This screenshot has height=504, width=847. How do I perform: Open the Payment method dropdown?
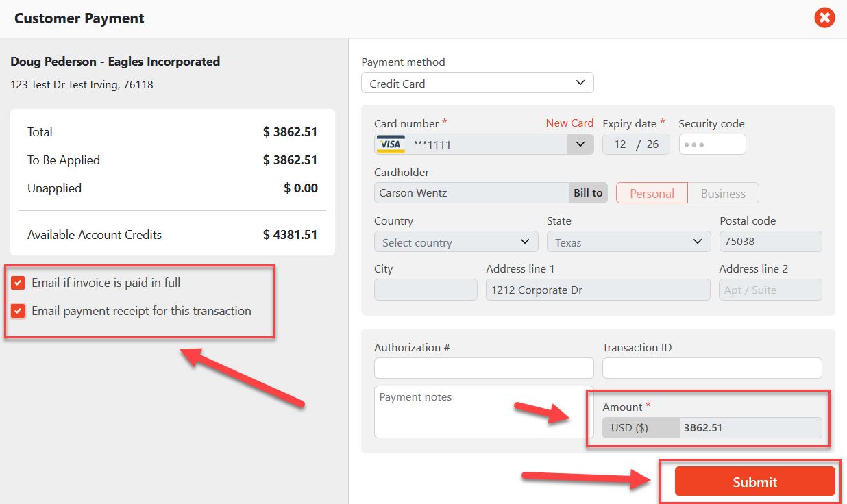tap(477, 82)
